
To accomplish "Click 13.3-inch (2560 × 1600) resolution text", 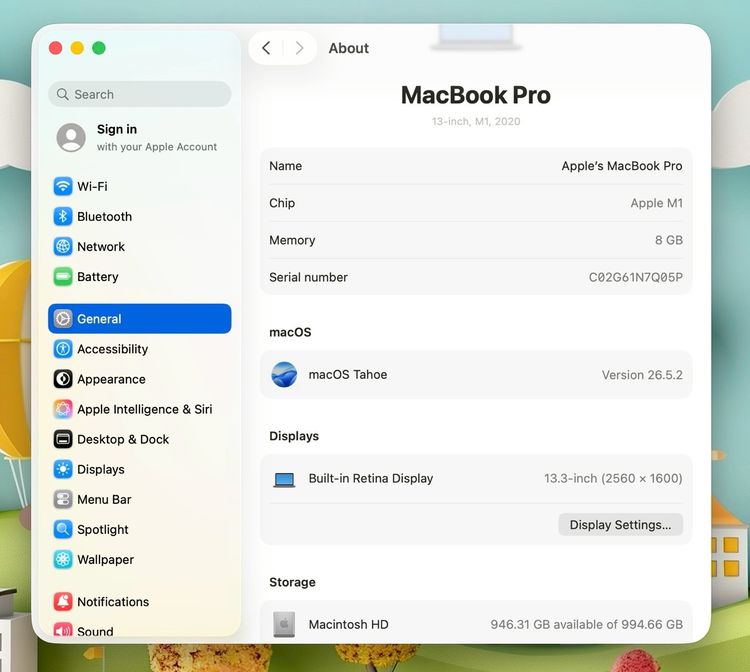I will point(613,478).
